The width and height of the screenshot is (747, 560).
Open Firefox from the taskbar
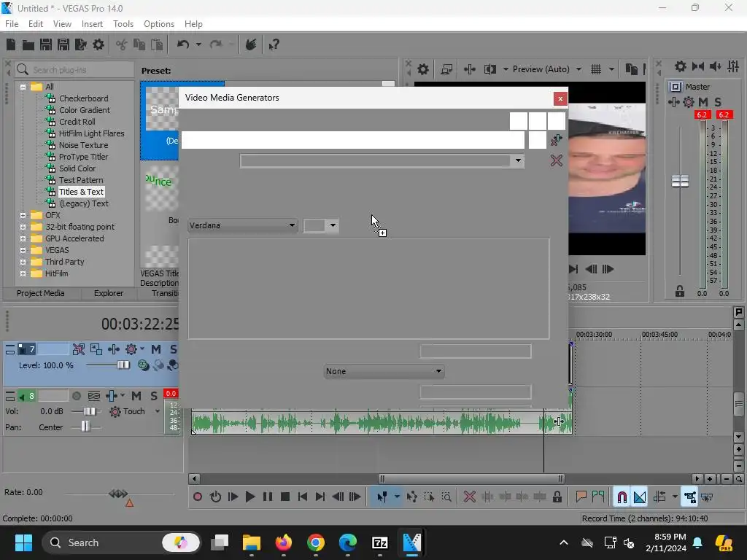tap(284, 542)
